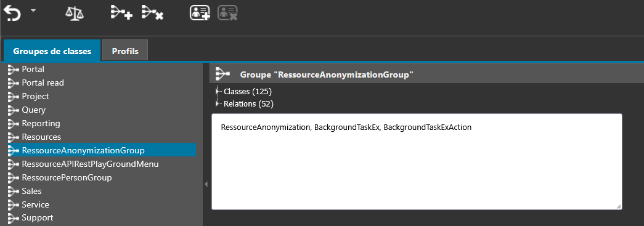Click the add profile icon
Screen dimensions: 644x226
[x=200, y=13]
